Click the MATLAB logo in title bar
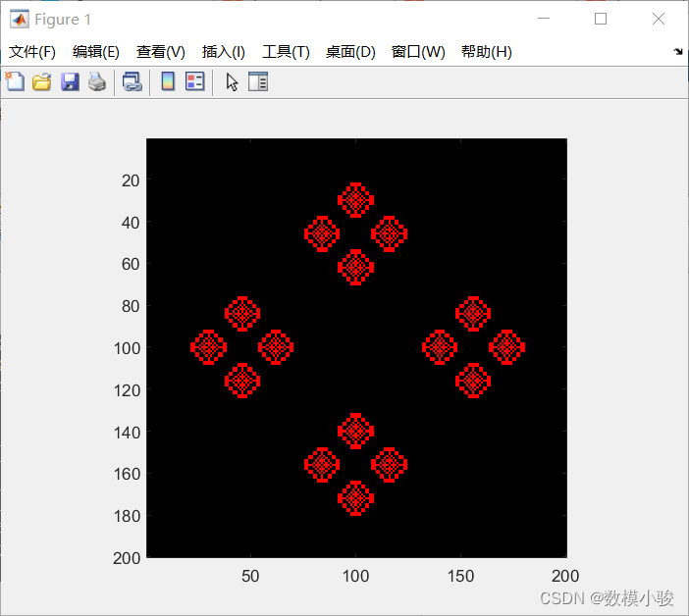 (20, 19)
